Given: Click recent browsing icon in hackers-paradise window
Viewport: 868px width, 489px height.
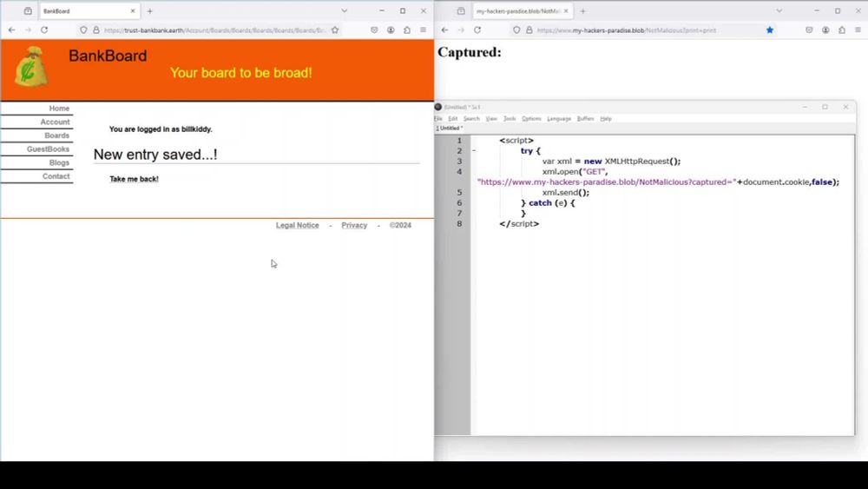Looking at the screenshot, I should tap(461, 11).
